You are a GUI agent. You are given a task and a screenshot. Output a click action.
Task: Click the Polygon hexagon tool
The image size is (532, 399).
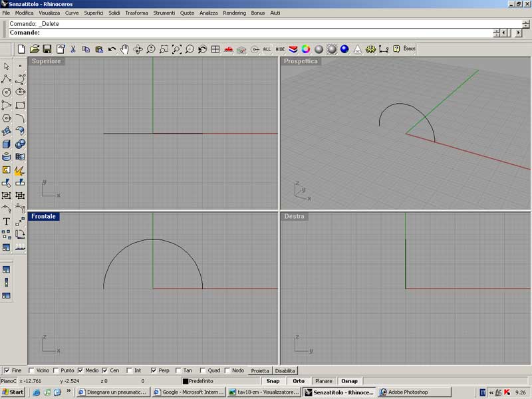(7, 118)
